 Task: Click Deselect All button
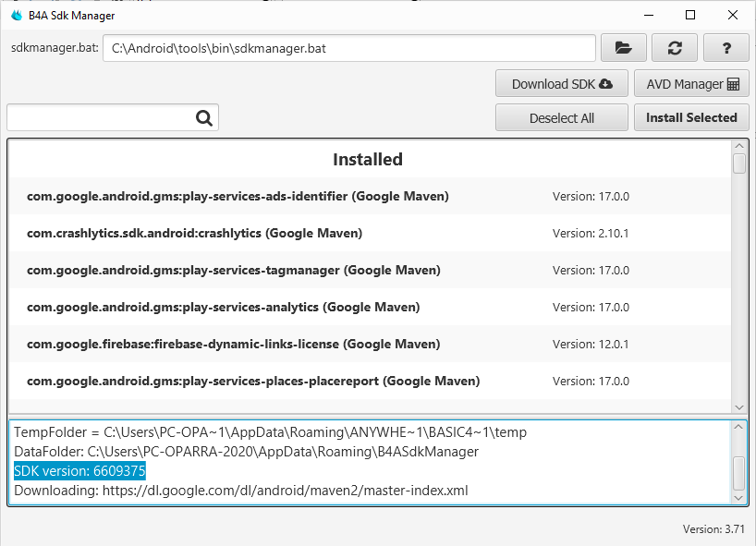pyautogui.click(x=562, y=117)
